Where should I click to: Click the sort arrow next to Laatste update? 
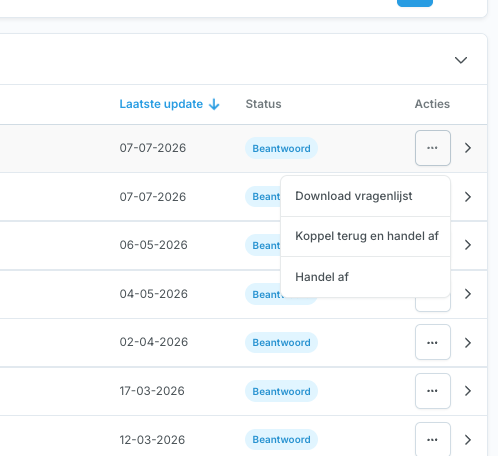[x=214, y=104]
